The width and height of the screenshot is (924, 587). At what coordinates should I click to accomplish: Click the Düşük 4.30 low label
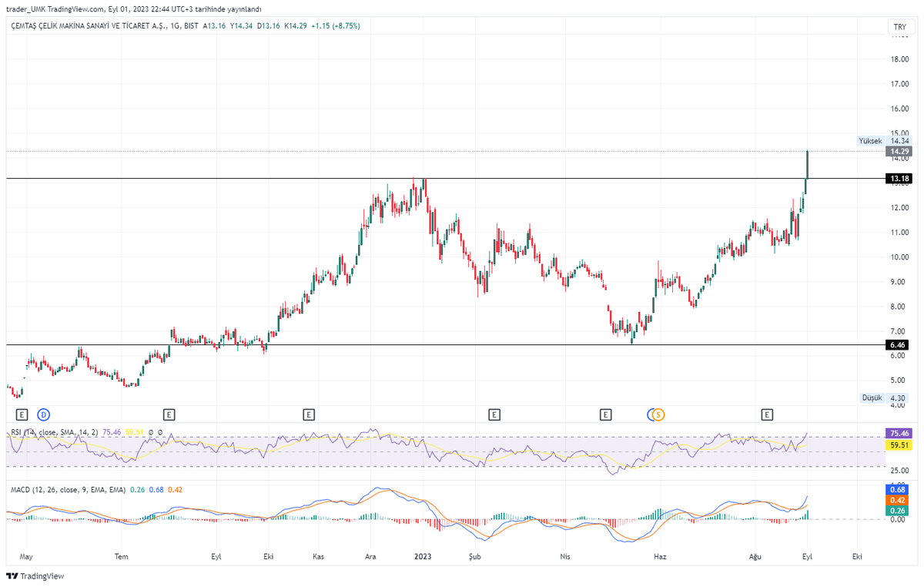(x=885, y=397)
